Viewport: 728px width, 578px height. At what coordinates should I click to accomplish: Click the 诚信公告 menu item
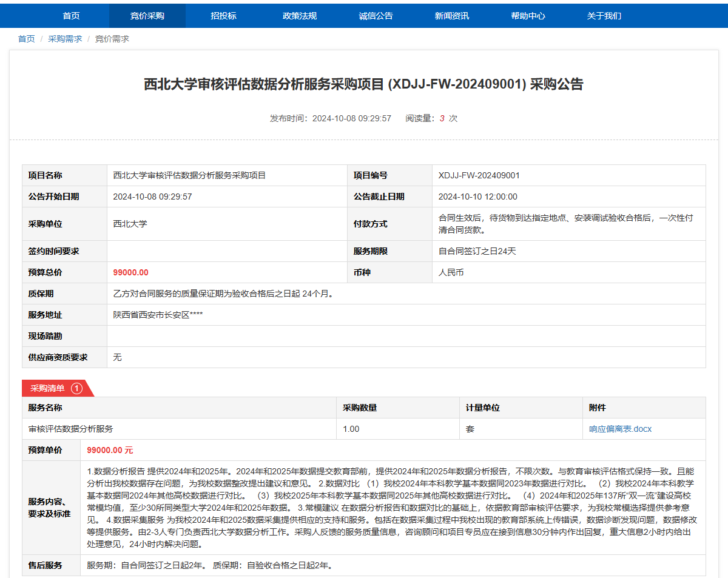376,16
